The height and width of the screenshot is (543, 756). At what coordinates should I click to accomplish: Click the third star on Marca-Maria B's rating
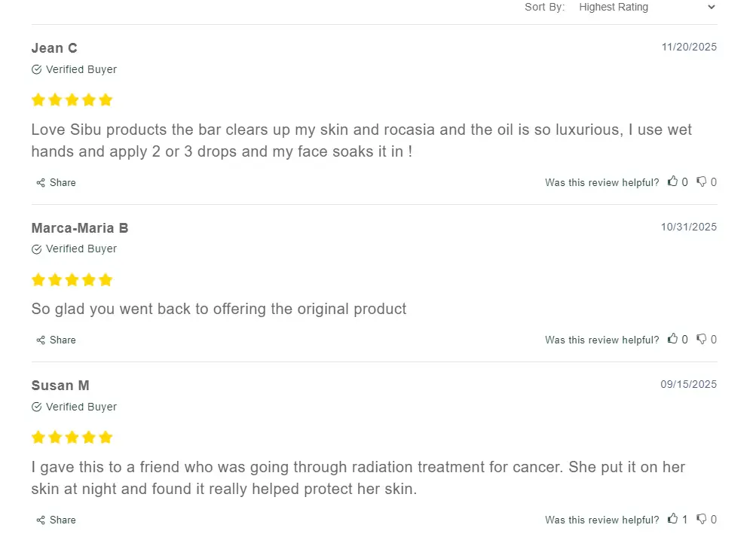[x=72, y=279]
